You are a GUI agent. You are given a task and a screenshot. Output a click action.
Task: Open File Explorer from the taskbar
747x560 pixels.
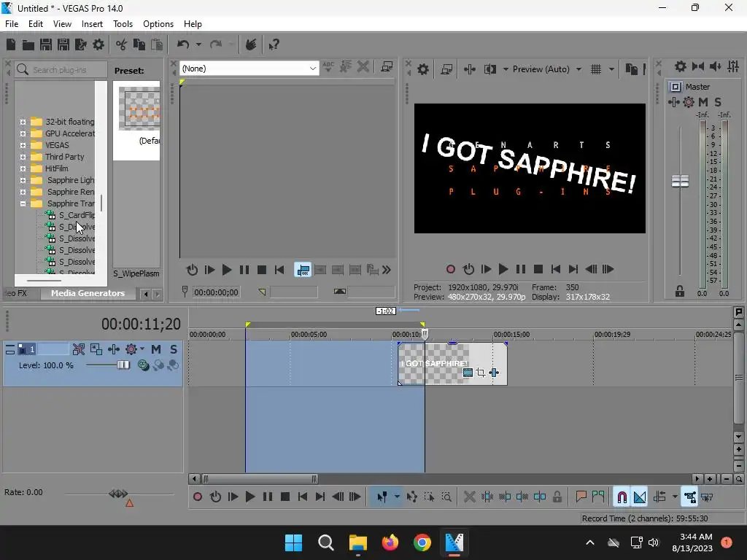357,542
